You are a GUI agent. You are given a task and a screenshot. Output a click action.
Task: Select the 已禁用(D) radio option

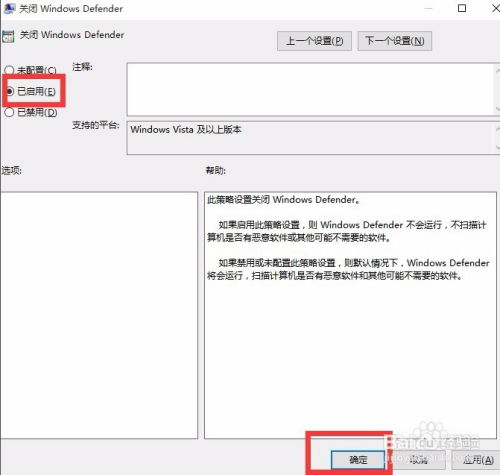tap(31, 112)
